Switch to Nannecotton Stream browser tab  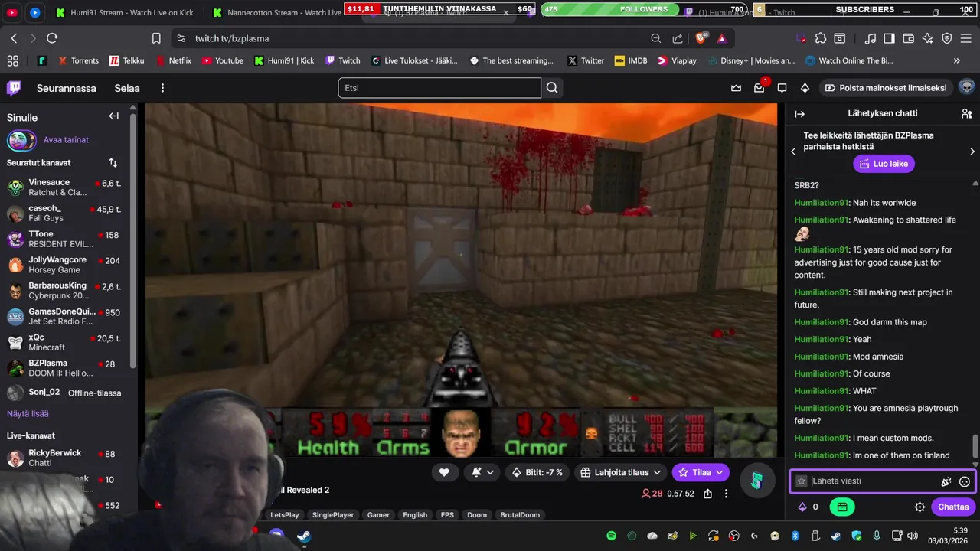pyautogui.click(x=276, y=12)
